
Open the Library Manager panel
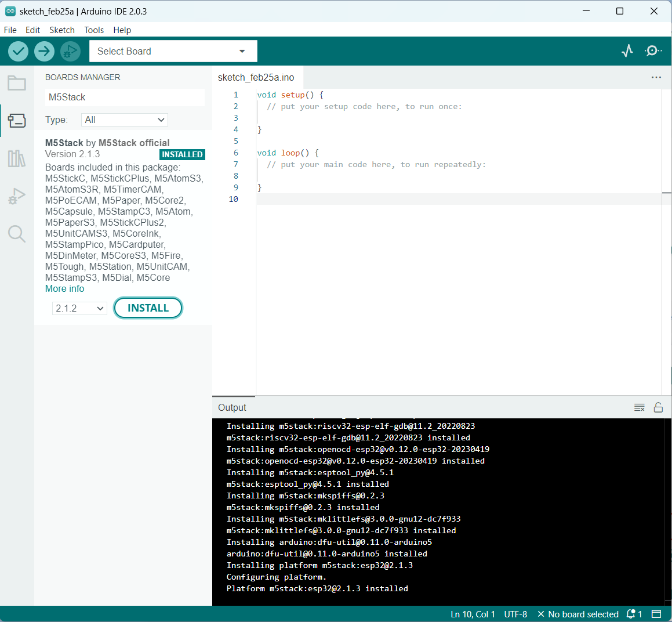17,158
